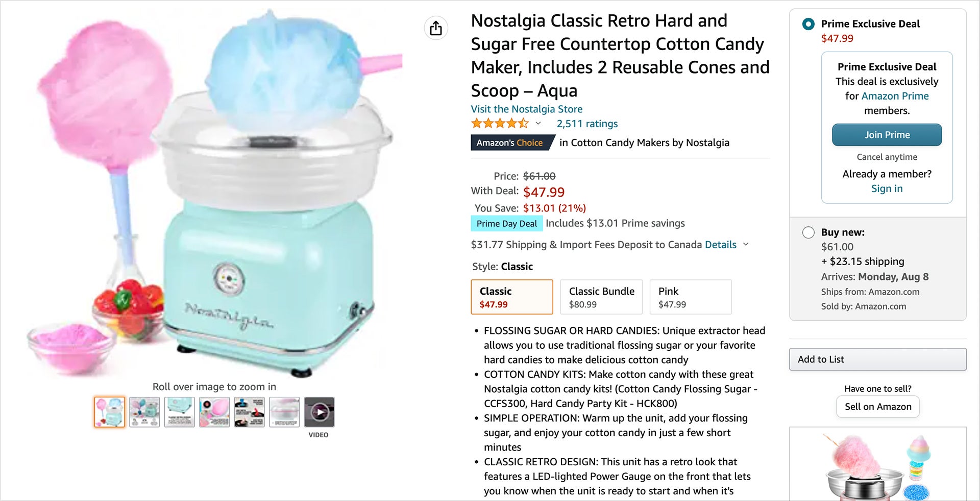Choose the Classic Bundle style

coord(601,297)
